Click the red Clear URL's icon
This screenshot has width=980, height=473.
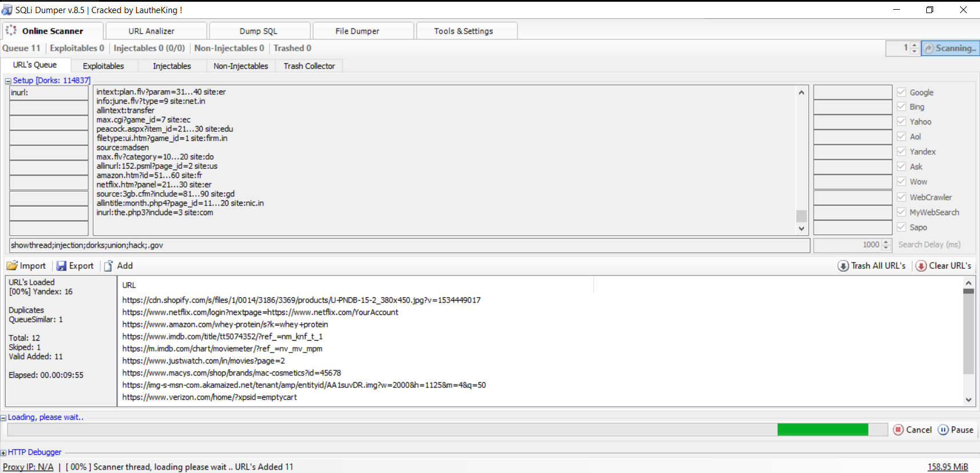[921, 266]
